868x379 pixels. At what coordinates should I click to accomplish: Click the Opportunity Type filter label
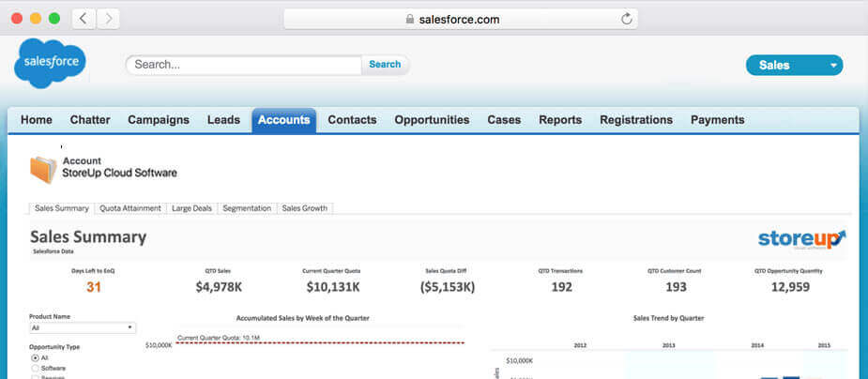click(54, 347)
